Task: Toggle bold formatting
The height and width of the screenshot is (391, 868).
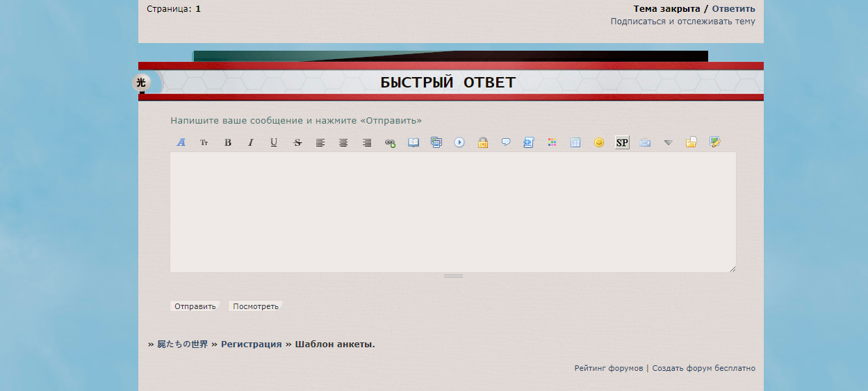Action: pyautogui.click(x=227, y=142)
